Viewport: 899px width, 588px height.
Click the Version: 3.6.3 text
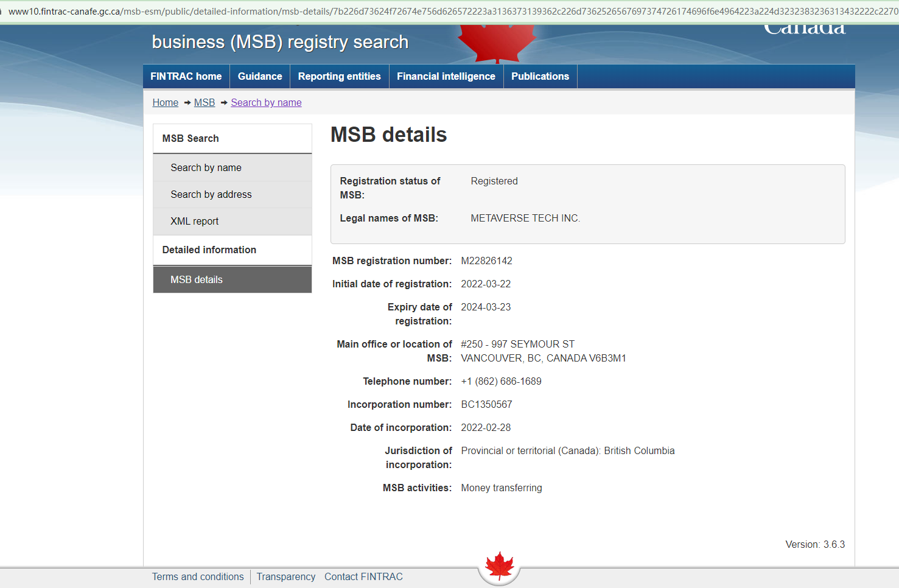pyautogui.click(x=815, y=545)
